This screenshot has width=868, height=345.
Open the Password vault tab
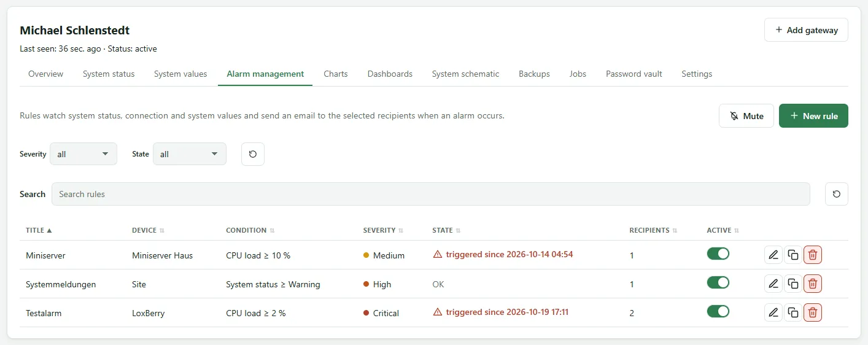click(x=634, y=74)
